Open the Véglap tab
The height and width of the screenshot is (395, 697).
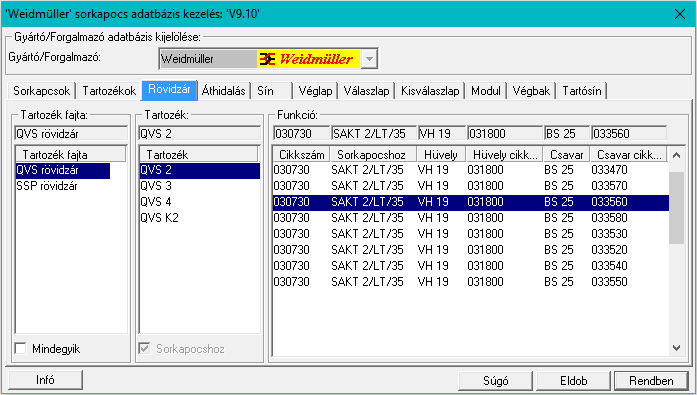click(x=315, y=91)
